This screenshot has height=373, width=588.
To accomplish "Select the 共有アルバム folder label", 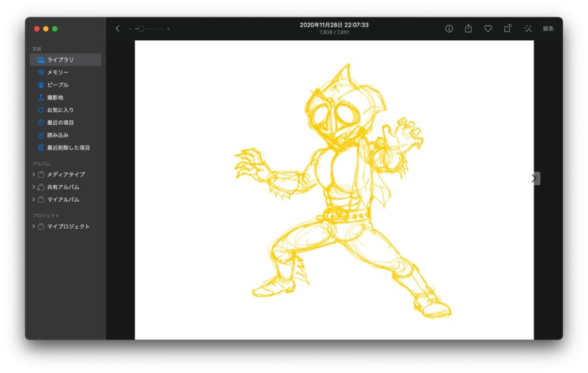I will click(x=63, y=187).
